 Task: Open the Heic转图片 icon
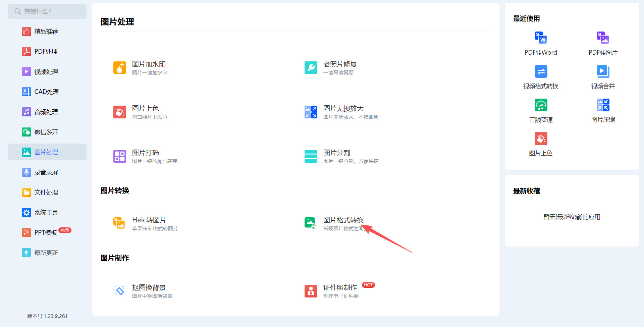119,223
